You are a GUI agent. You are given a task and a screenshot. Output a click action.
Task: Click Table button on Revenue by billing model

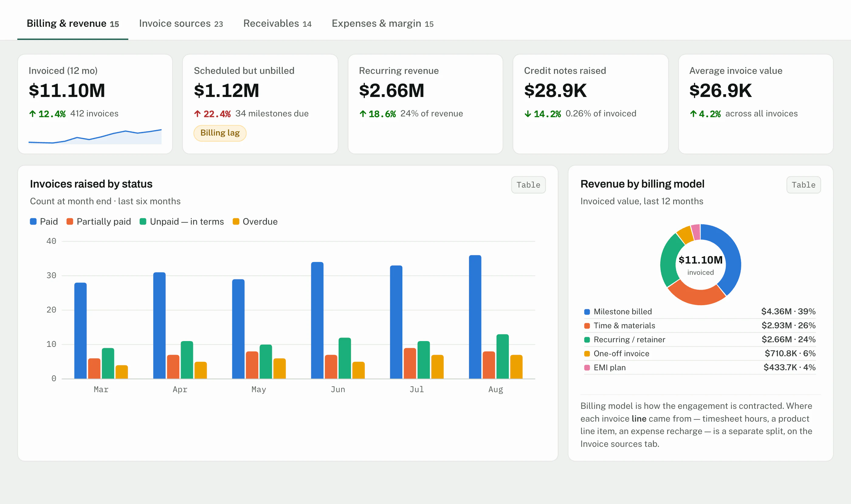pyautogui.click(x=804, y=185)
